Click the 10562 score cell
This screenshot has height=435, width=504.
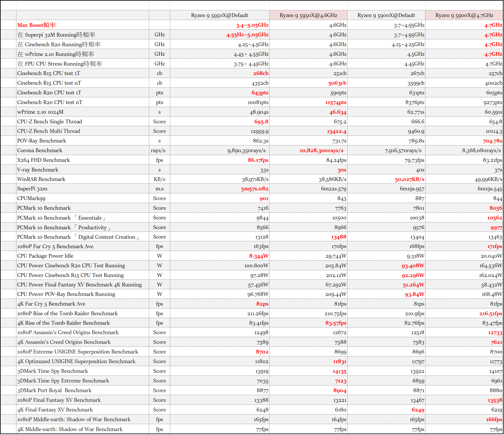pyautogui.click(x=495, y=218)
